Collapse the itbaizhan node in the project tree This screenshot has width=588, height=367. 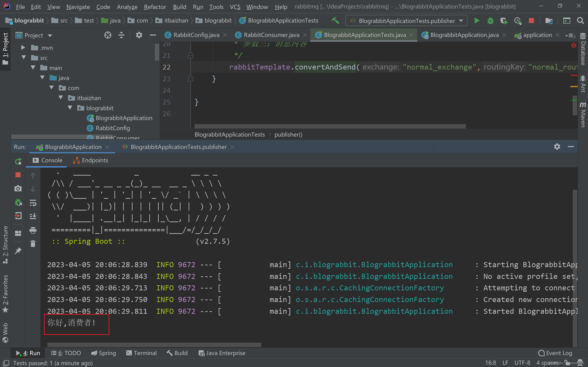[x=61, y=98]
